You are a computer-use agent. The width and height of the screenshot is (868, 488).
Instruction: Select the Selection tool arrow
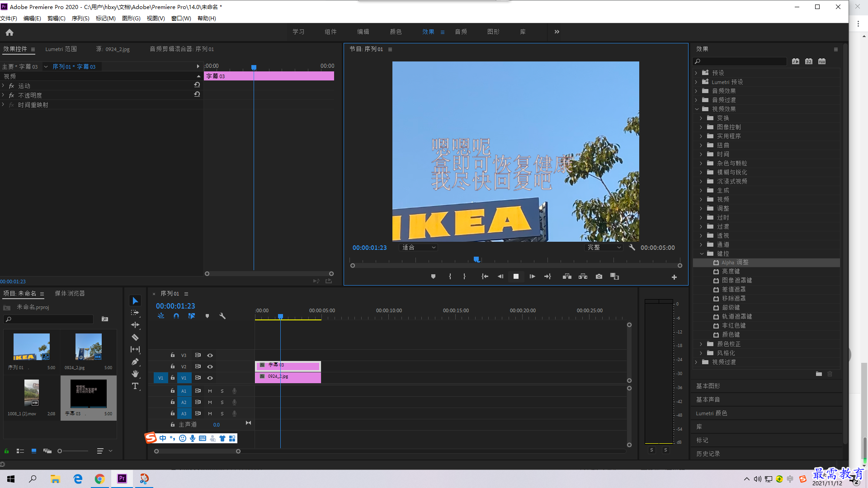click(x=135, y=301)
